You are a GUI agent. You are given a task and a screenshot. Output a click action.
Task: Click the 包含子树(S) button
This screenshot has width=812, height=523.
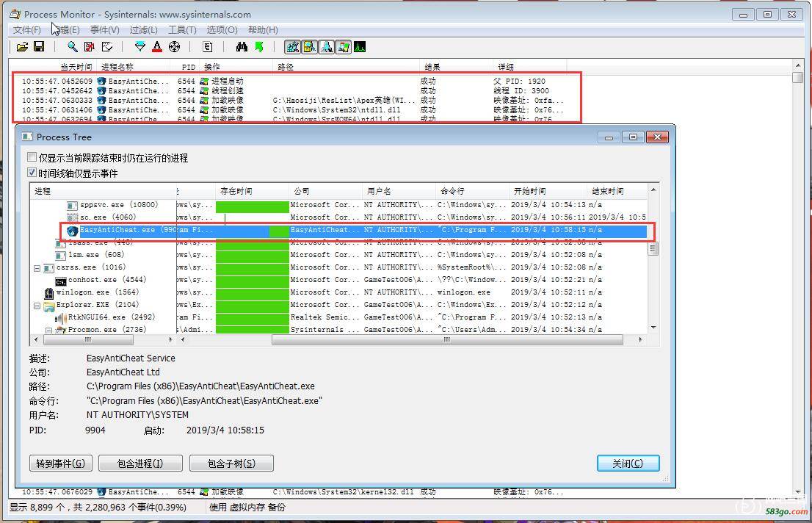point(231,463)
